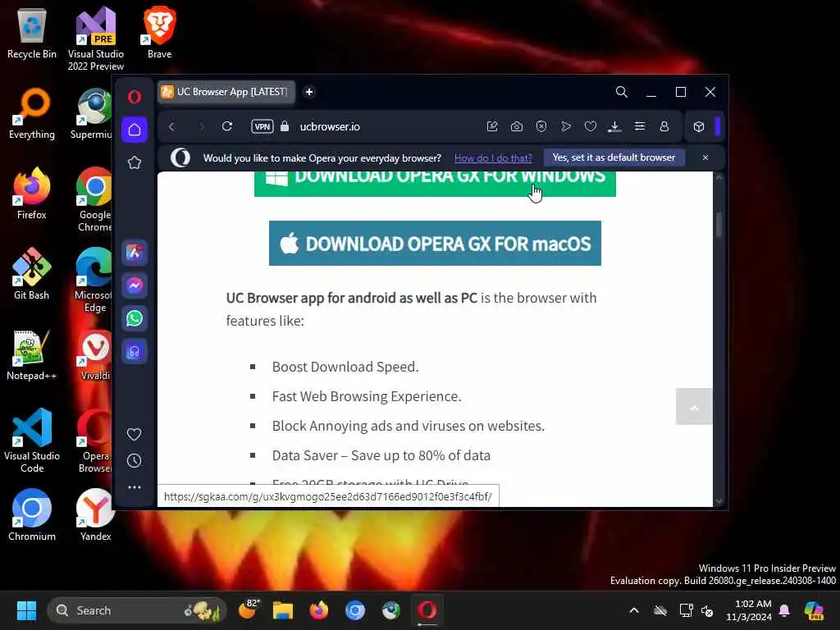The image size is (840, 630).
Task: Open Aria AI icon in sidebar
Action: click(x=135, y=253)
